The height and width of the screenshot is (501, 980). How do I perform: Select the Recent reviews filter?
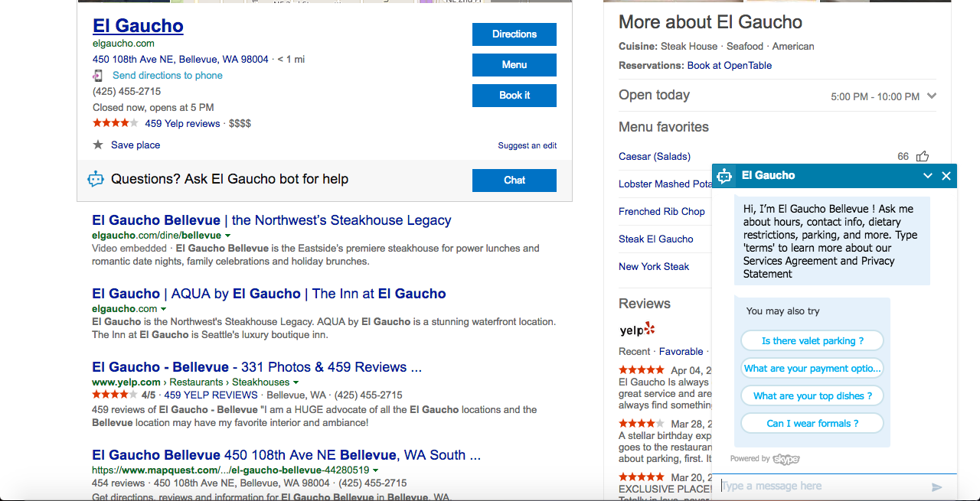(x=635, y=352)
